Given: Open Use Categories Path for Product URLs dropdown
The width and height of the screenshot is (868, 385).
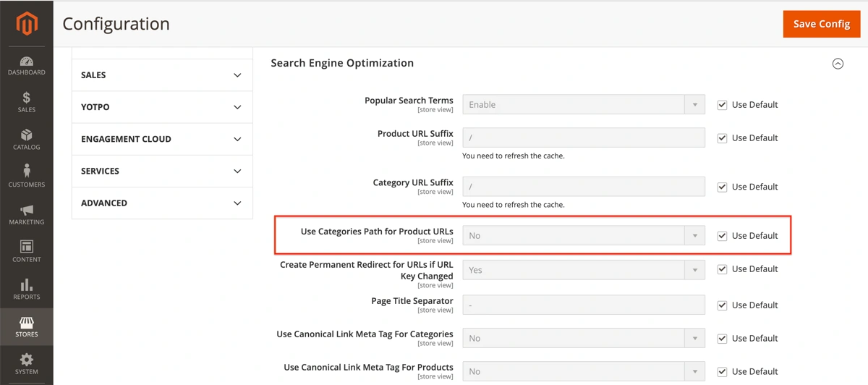Looking at the screenshot, I should tap(583, 236).
